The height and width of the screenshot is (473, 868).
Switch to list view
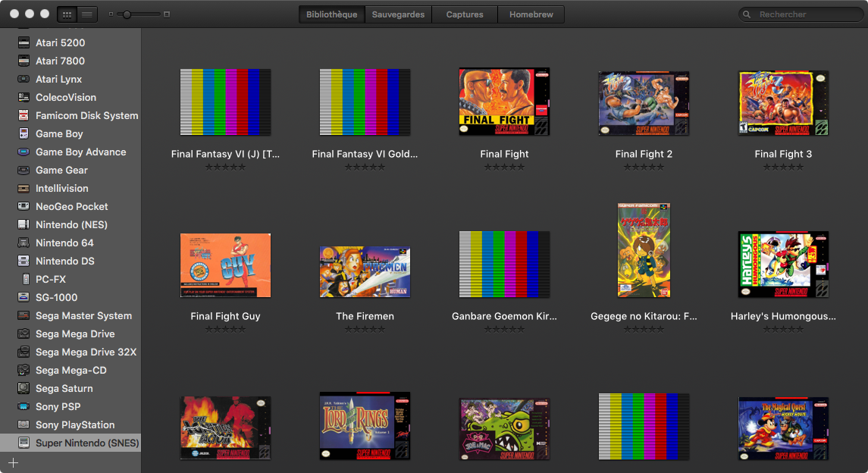click(x=87, y=14)
